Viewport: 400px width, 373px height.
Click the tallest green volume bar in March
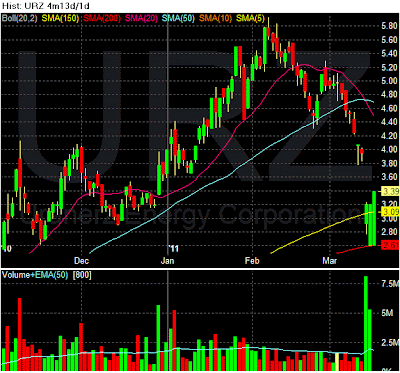pyautogui.click(x=366, y=323)
